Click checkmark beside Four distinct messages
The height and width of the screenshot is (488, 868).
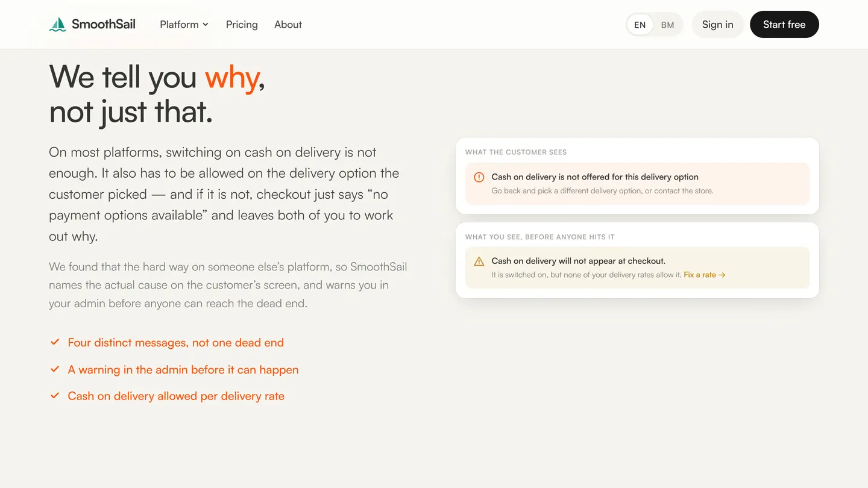pos(55,342)
